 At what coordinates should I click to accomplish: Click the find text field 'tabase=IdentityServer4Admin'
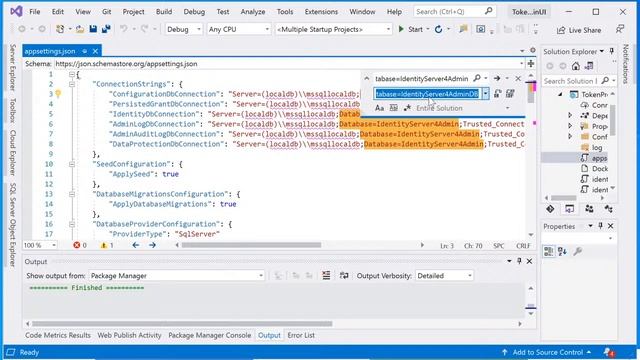422,78
